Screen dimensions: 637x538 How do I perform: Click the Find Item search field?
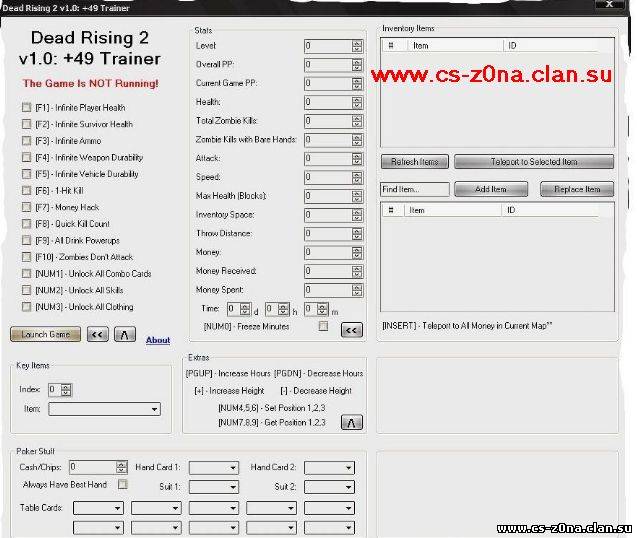(415, 189)
